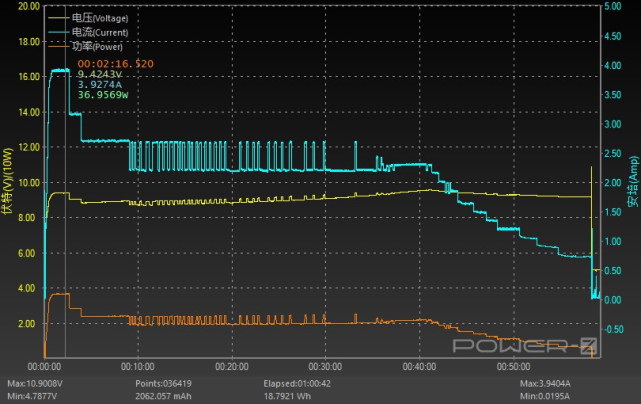Viewport: 641px width, 404px height.
Task: Click the 20.00 voltage axis label
Action: click(29, 6)
